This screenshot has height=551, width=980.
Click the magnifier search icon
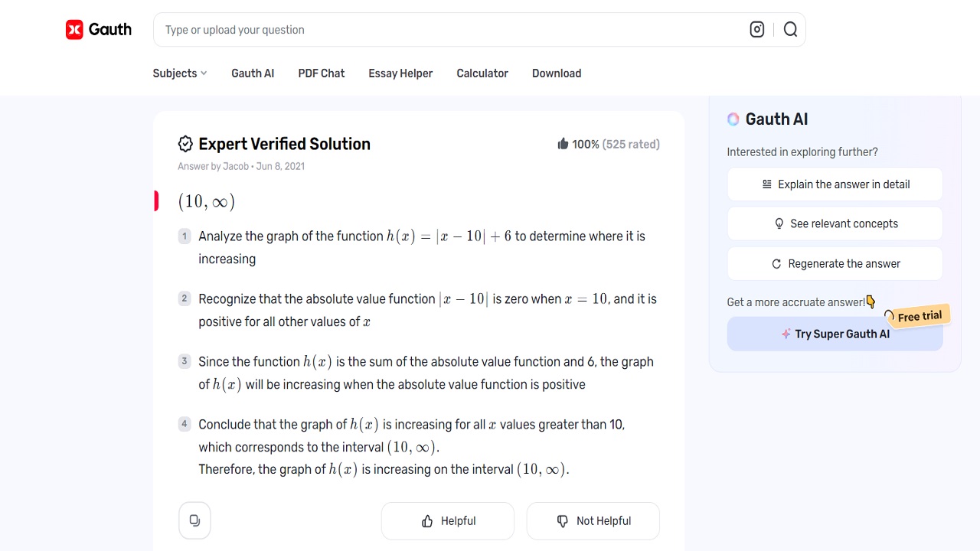[790, 30]
